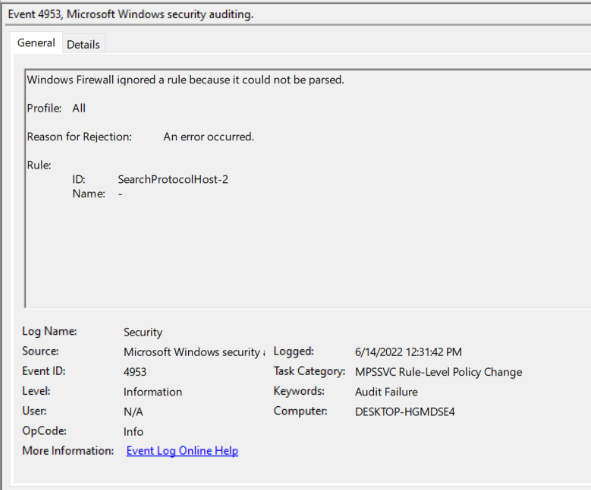This screenshot has height=490, width=591.
Task: Click the Logged date 6/14/2022 12:31:42 PM
Action: pyautogui.click(x=408, y=352)
